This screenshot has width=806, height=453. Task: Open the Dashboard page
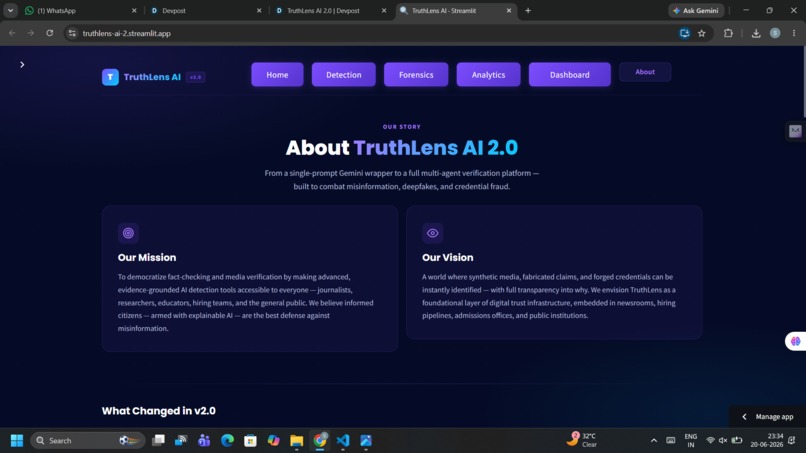coord(570,75)
